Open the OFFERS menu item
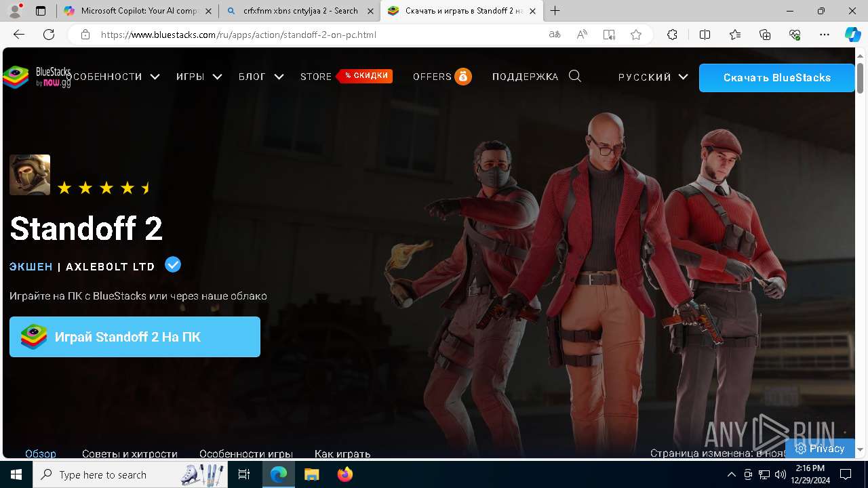 pos(432,77)
